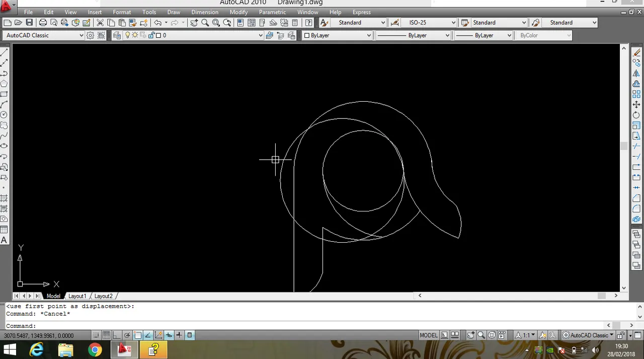
Task: Toggle Polar Tracking in status bar
Action: click(127, 335)
